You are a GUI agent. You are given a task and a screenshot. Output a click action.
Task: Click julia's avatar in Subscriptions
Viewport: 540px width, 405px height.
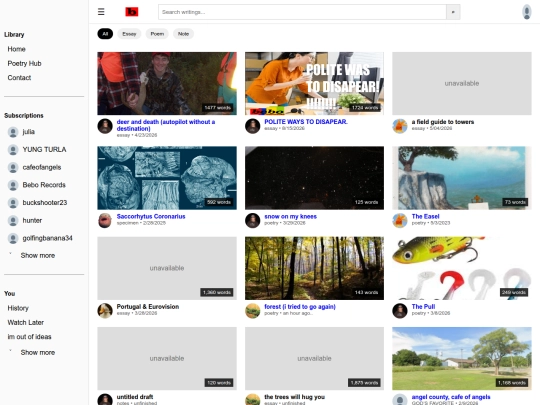point(13,132)
